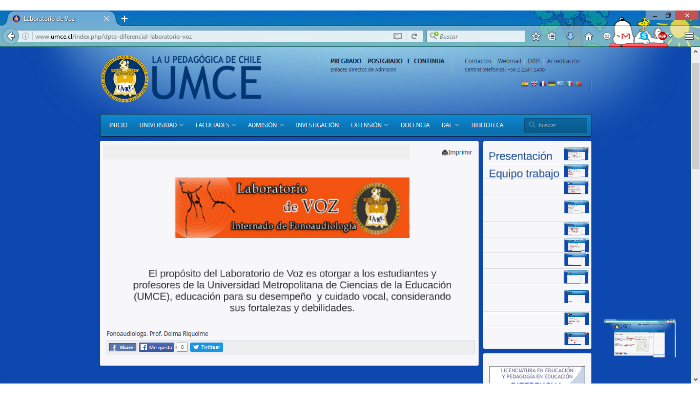The width and height of the screenshot is (700, 394).
Task: Open a new tab with the plus button
Action: coord(125,19)
